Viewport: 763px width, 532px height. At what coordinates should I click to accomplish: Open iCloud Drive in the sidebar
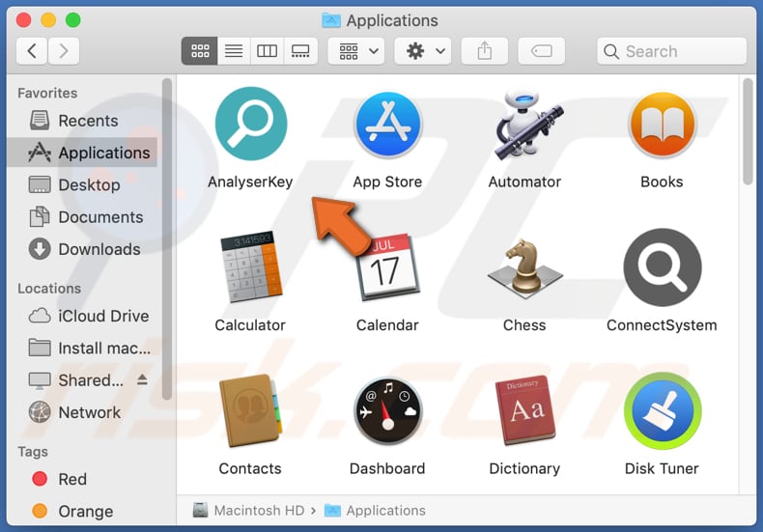point(82,316)
